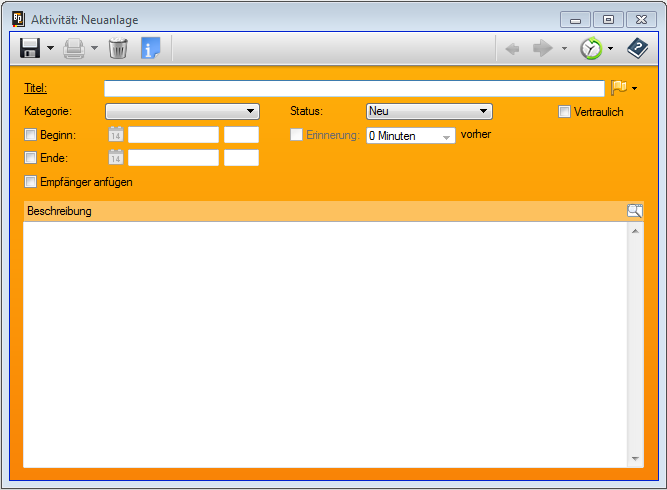Click the clock timer icon
This screenshot has height=490, width=667.
tap(591, 47)
